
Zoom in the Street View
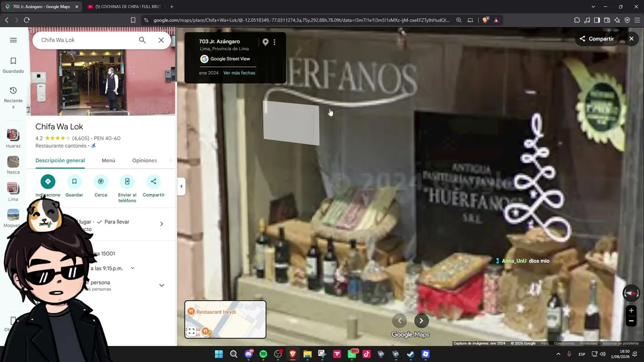(631, 311)
